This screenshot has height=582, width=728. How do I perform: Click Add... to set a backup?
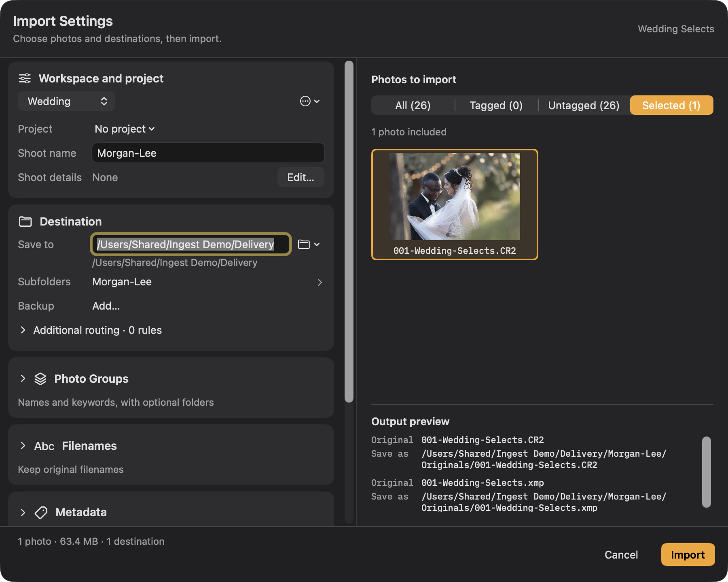[106, 306]
